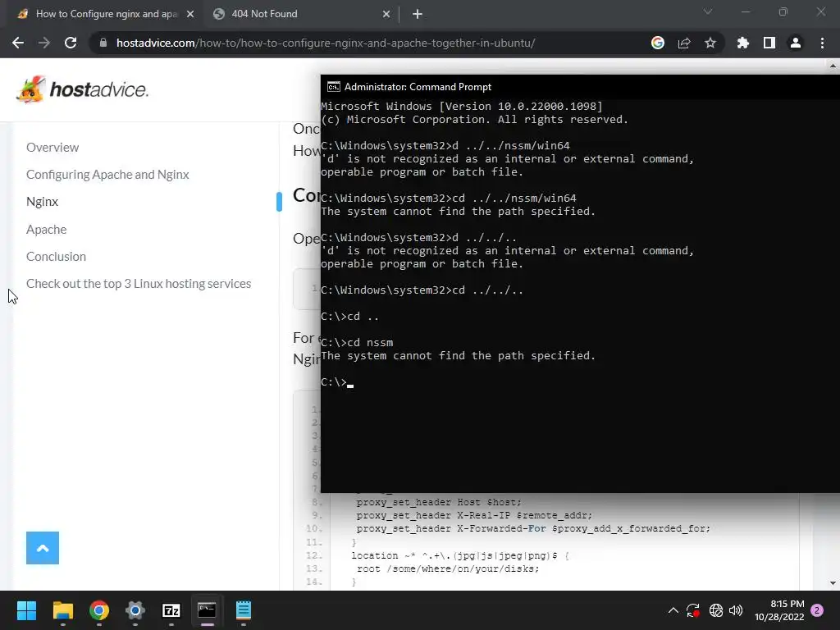
Task: Jump to the Overview section
Action: click(x=52, y=148)
